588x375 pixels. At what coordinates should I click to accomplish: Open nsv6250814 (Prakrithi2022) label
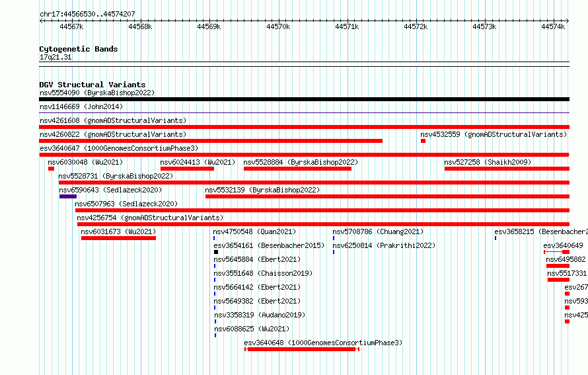pos(384,245)
